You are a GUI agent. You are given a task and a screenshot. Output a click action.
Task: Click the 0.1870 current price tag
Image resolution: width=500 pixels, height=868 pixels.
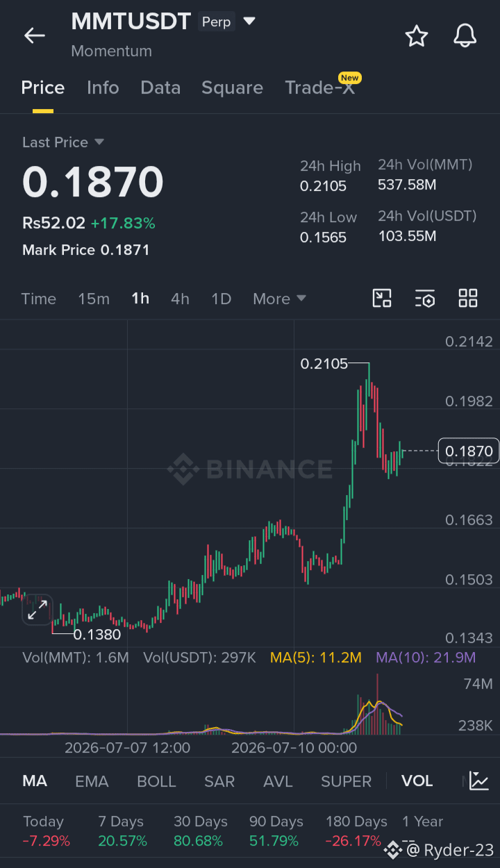tap(469, 451)
